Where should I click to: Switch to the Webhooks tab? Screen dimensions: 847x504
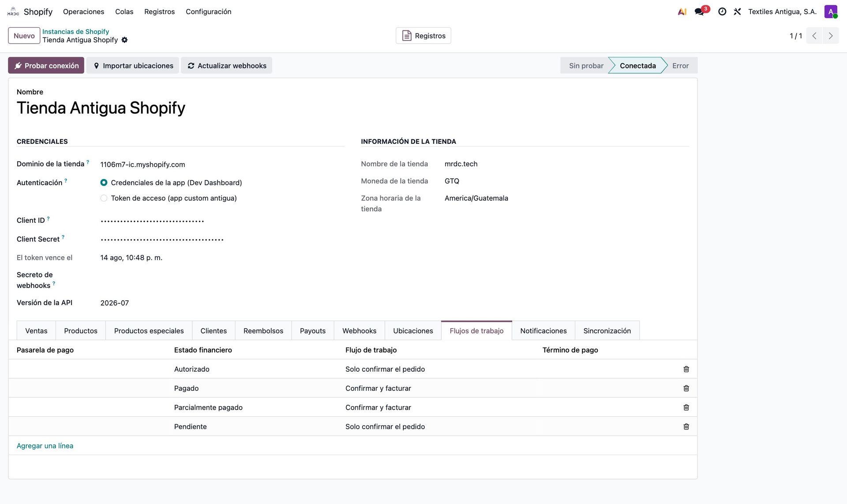point(359,331)
